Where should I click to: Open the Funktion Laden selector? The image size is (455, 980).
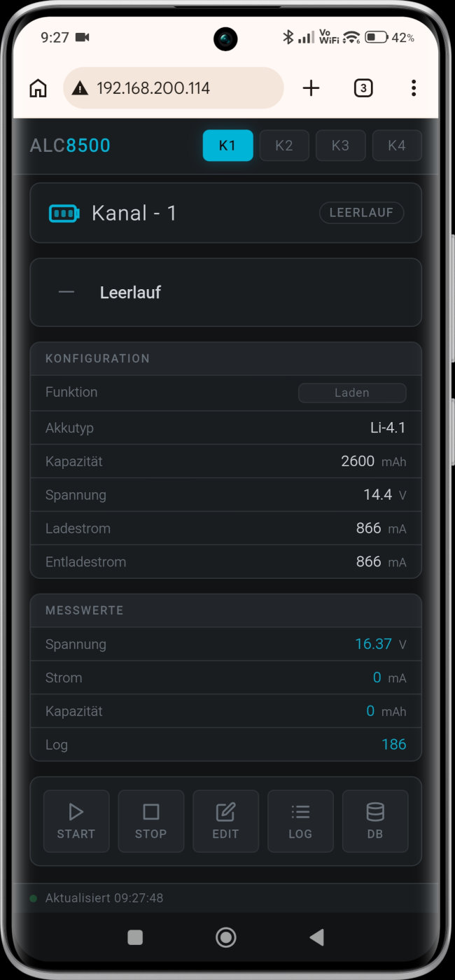pos(352,393)
